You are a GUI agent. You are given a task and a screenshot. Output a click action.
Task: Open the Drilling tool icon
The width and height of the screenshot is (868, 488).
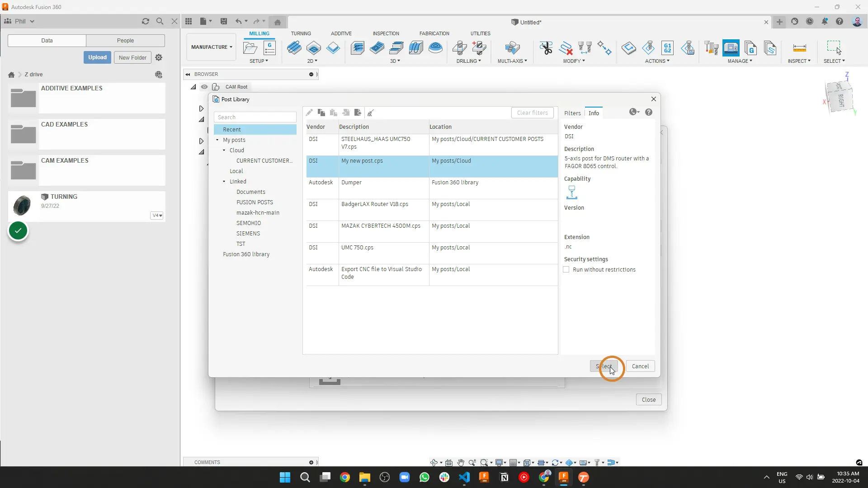pos(459,48)
